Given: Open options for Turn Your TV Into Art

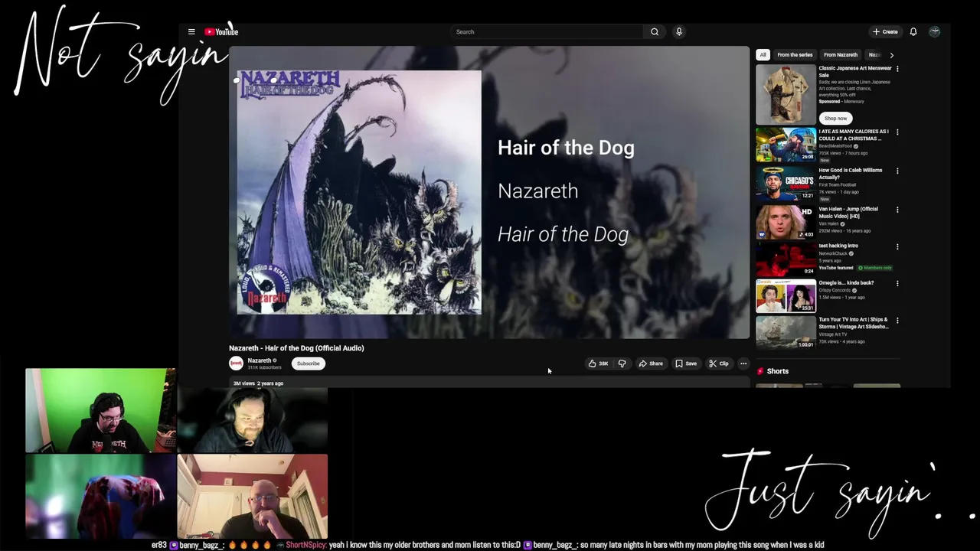Looking at the screenshot, I should (x=897, y=320).
